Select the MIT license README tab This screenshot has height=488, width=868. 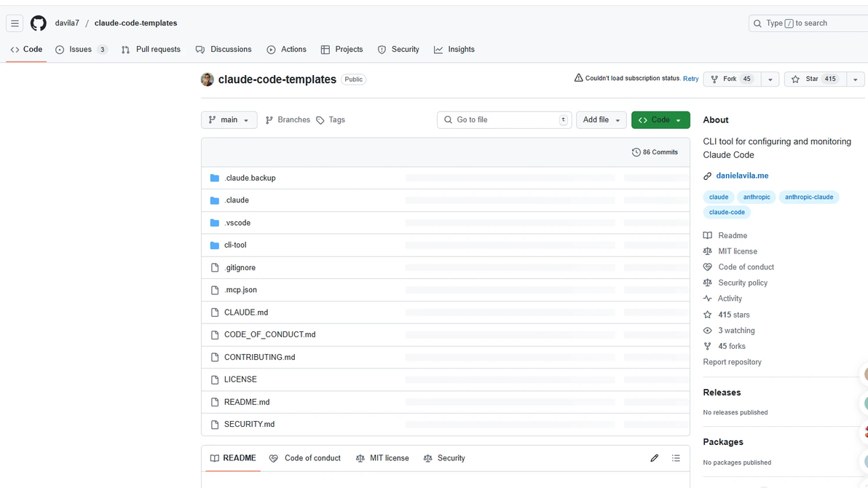382,458
